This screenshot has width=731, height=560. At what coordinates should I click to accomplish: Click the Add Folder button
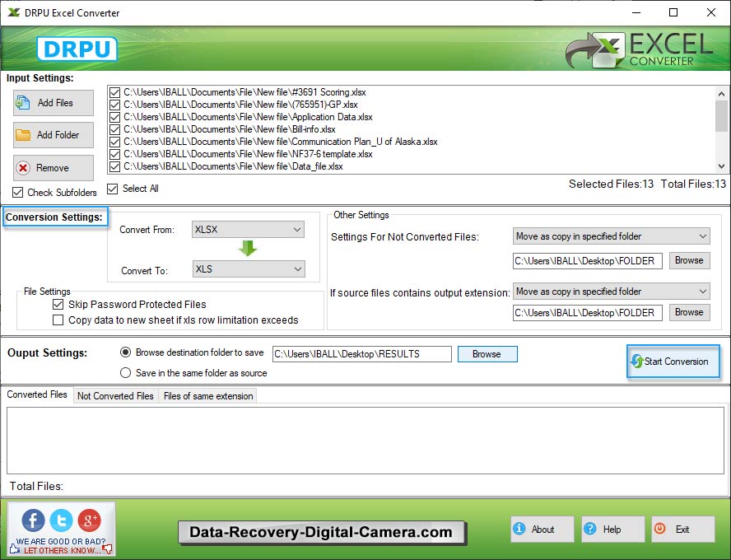click(54, 135)
